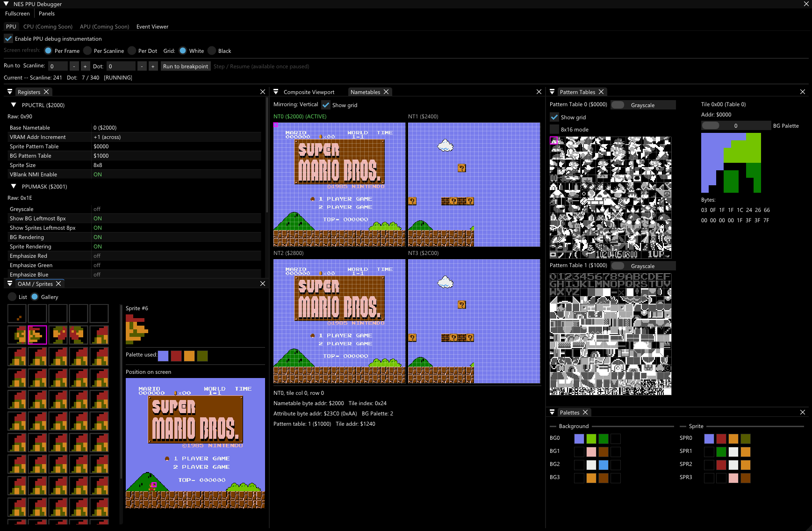The height and width of the screenshot is (531, 812).
Task: Close the Nametables tab with its X
Action: coord(386,92)
